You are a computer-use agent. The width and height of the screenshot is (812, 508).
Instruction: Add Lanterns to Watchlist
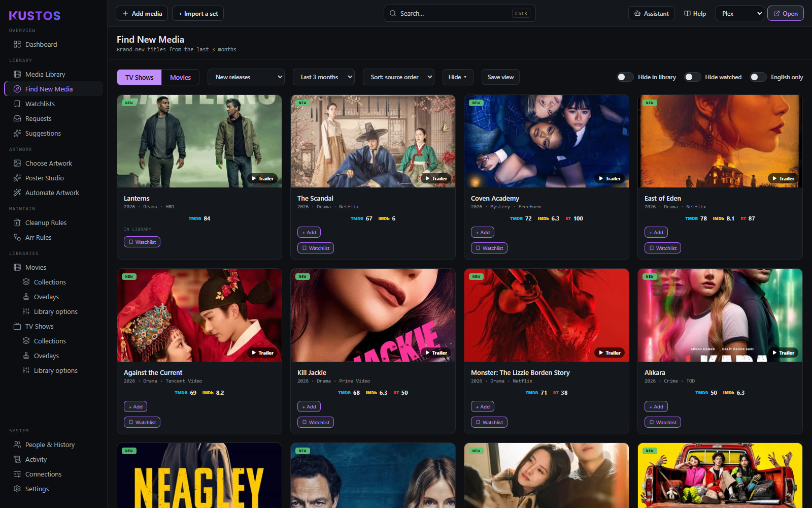click(x=142, y=242)
